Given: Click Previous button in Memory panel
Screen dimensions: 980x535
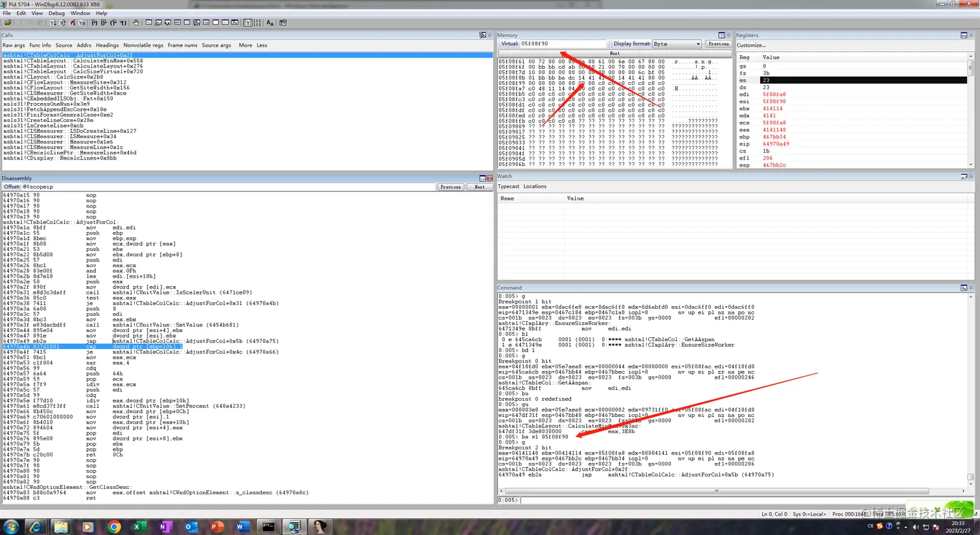Looking at the screenshot, I should (x=718, y=44).
